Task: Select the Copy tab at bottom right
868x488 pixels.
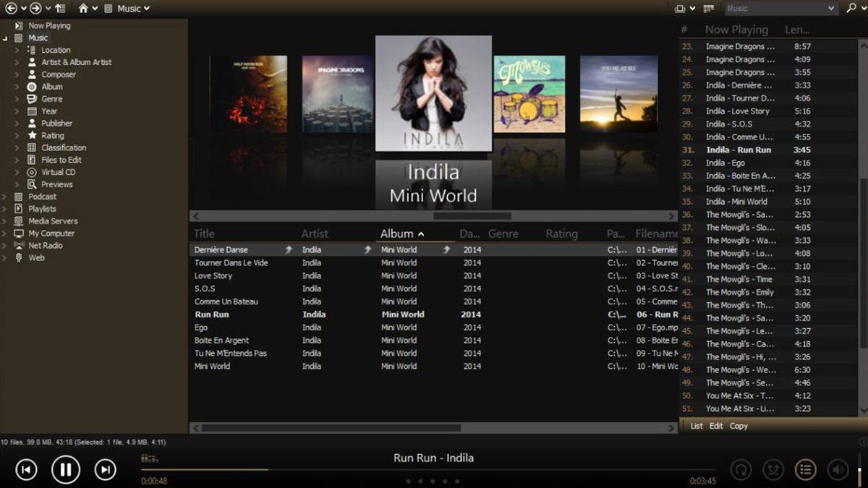Action: coord(738,426)
